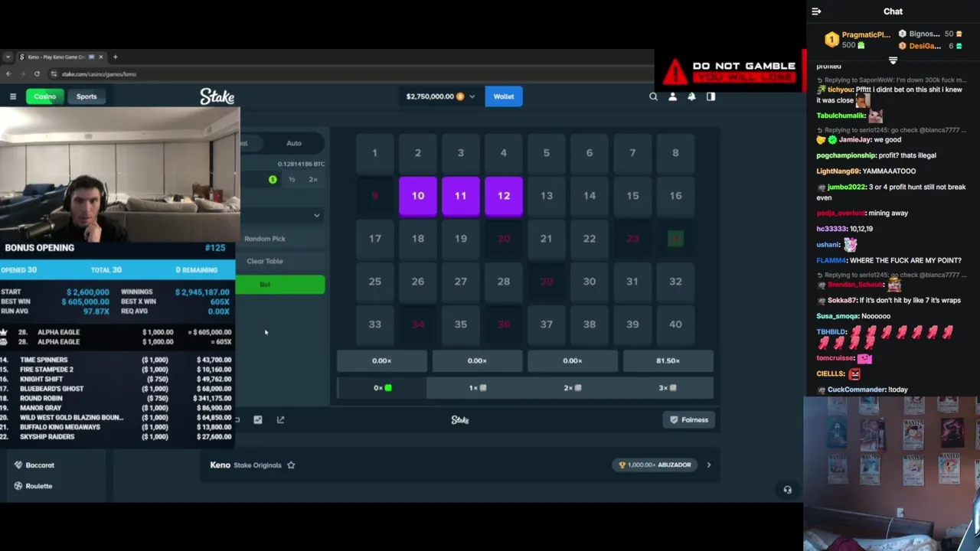Click the ROUND ROBIN bonus row

116,398
